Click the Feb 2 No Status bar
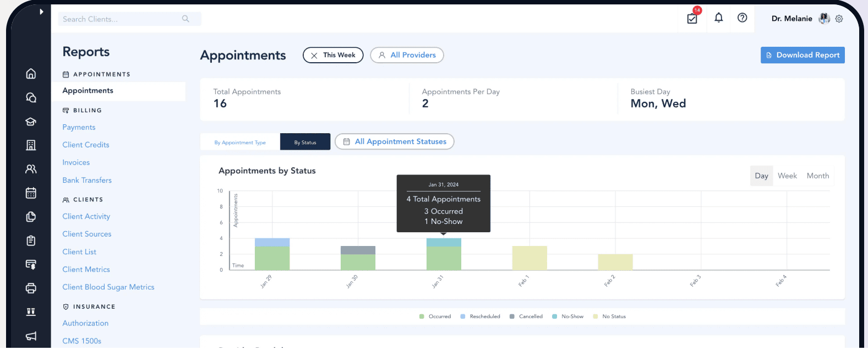Screen dimensions: 868x350 click(x=615, y=262)
